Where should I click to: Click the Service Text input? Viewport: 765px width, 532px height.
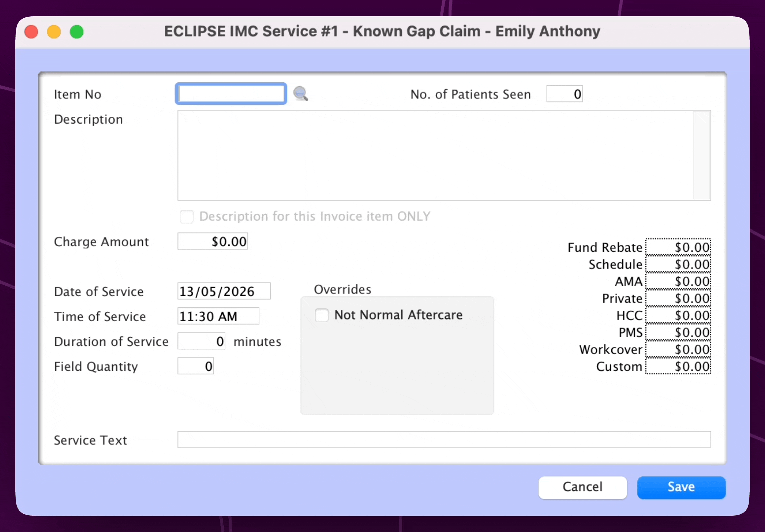(444, 439)
